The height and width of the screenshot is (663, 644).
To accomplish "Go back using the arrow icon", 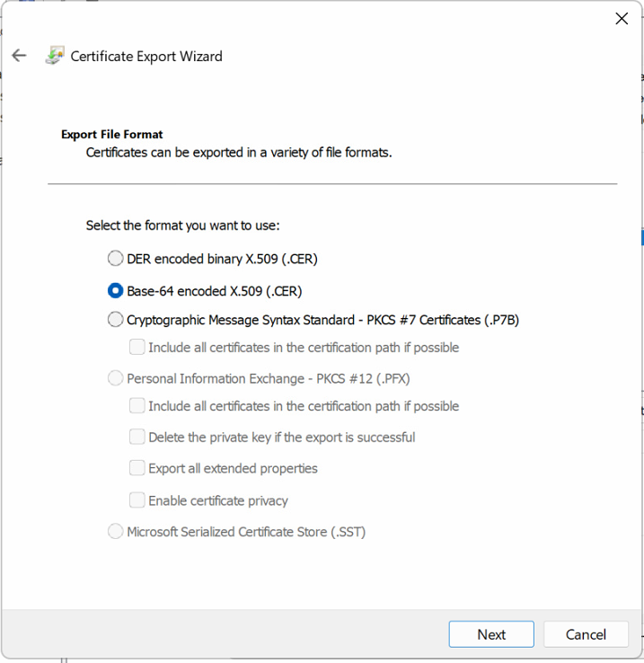I will click(x=19, y=56).
